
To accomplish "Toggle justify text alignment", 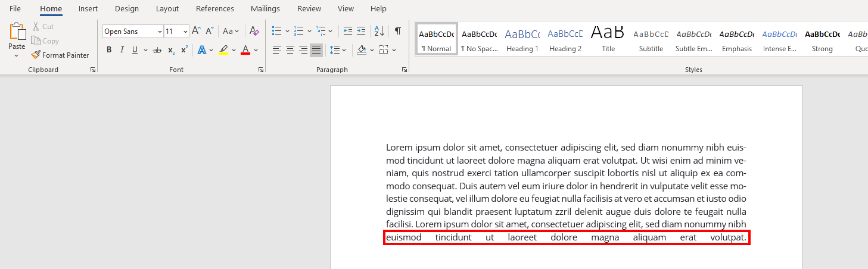I will coord(316,50).
